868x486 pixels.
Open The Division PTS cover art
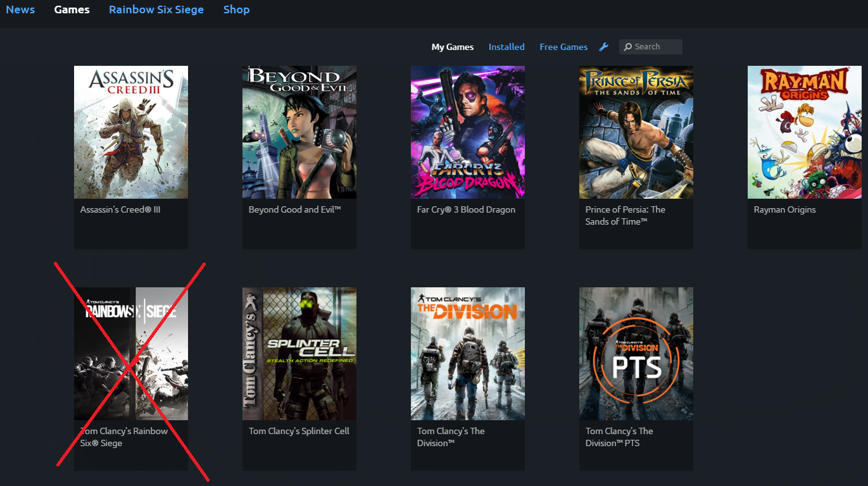(x=636, y=354)
